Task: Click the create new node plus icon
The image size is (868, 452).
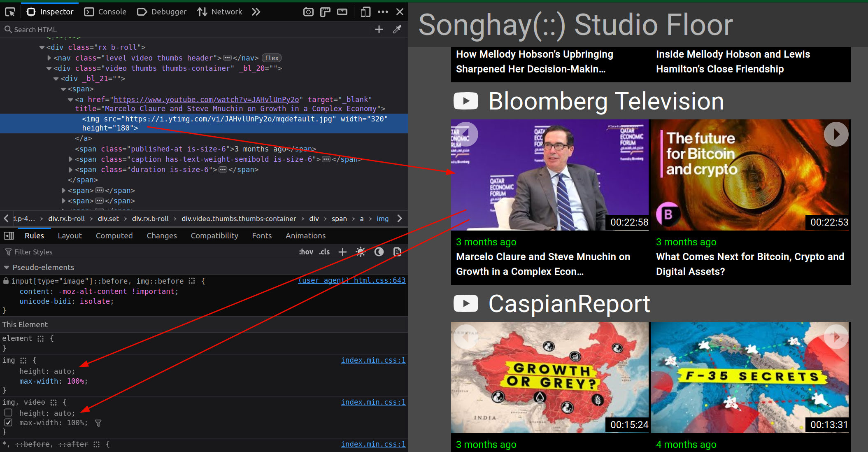Action: pos(379,29)
